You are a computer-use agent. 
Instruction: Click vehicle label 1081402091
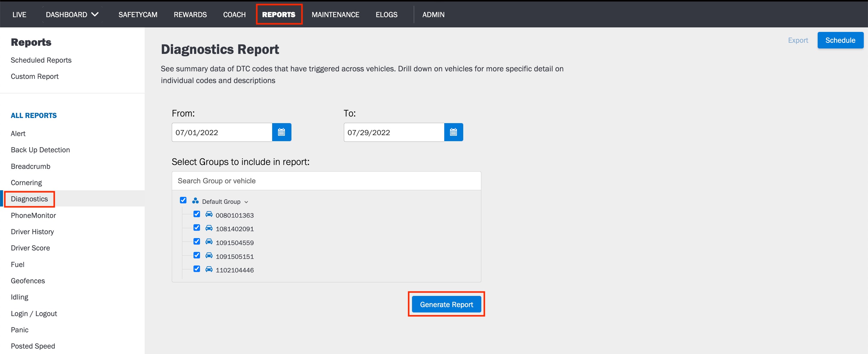point(234,229)
